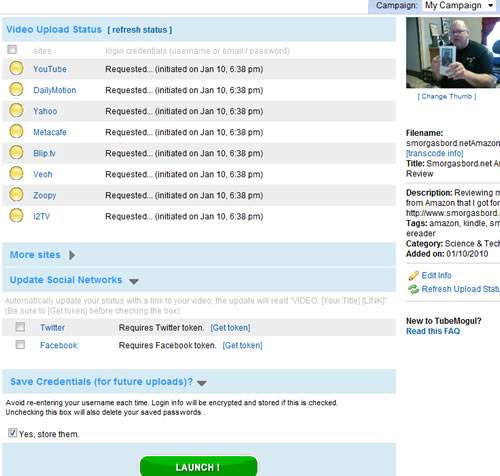Screen dimensions: 500x476
Task: Click the green refresh arrows icon
Action: coord(413,289)
